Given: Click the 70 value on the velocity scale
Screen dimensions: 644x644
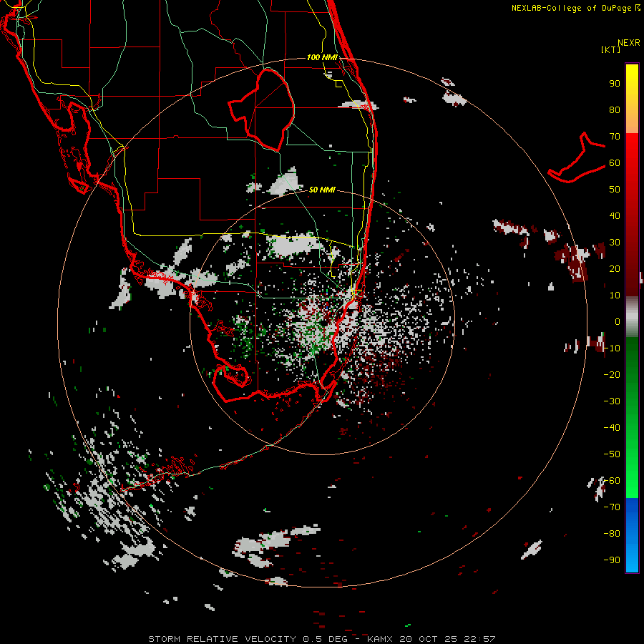Looking at the screenshot, I should point(615,137).
